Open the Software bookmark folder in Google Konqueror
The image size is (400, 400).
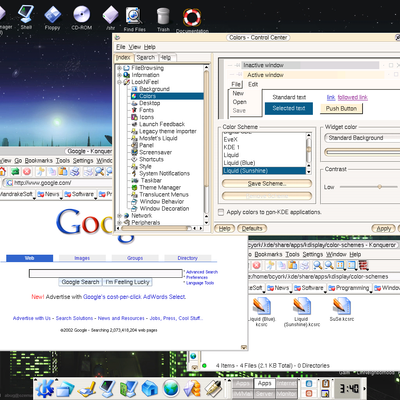[x=79, y=194]
